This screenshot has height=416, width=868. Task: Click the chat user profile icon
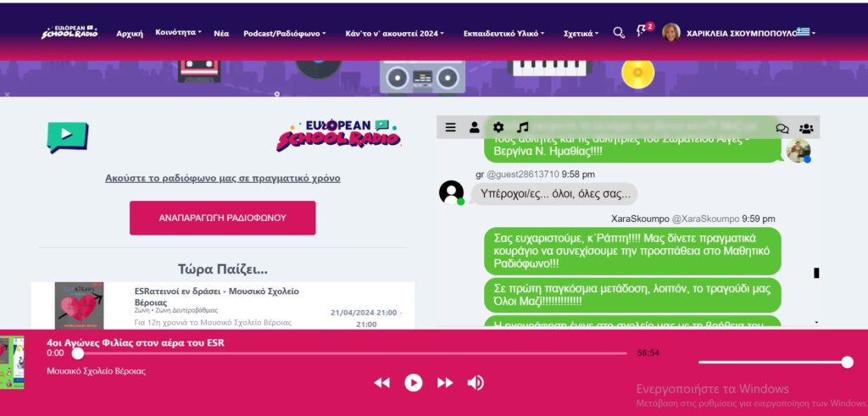click(474, 128)
